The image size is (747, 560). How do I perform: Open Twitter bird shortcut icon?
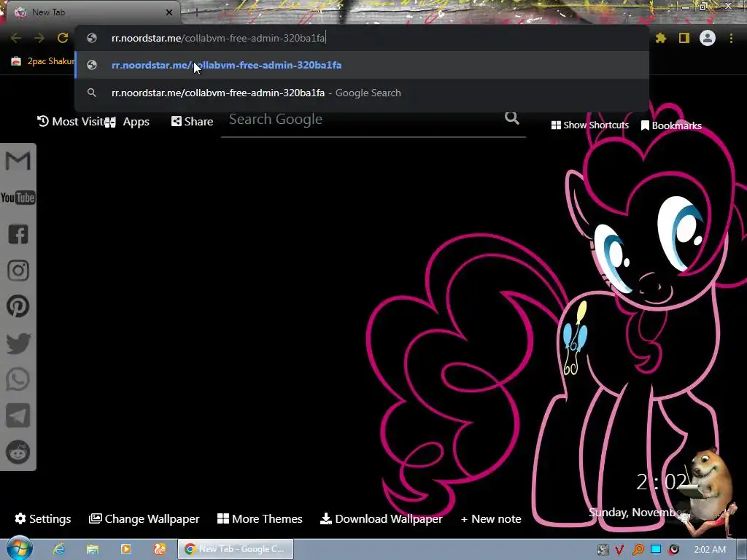click(18, 343)
